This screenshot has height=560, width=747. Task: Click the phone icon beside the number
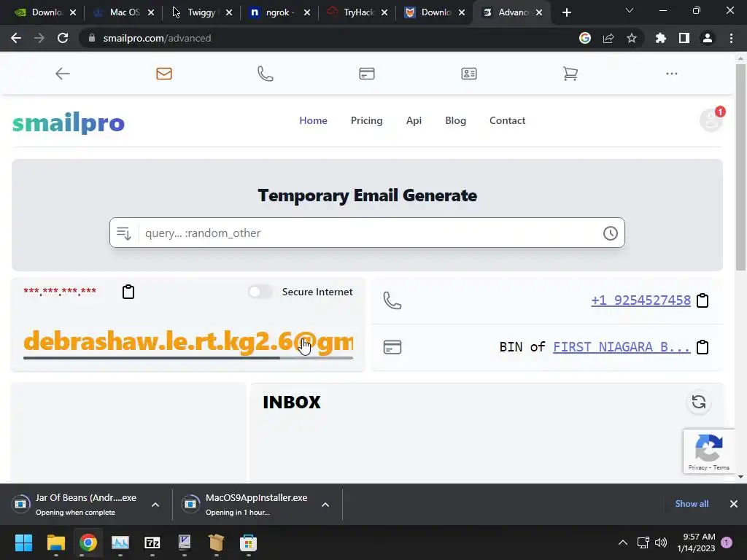coord(392,300)
